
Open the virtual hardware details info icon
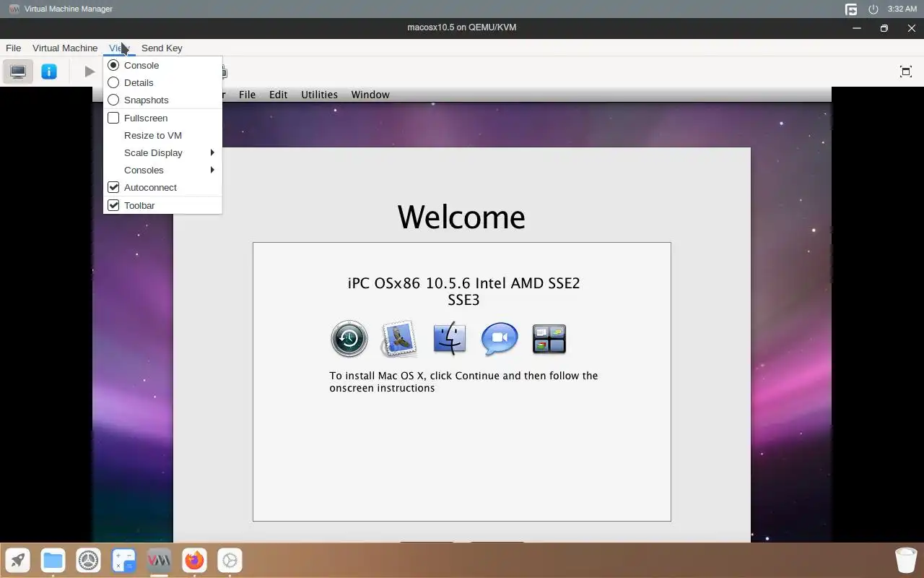tap(49, 72)
